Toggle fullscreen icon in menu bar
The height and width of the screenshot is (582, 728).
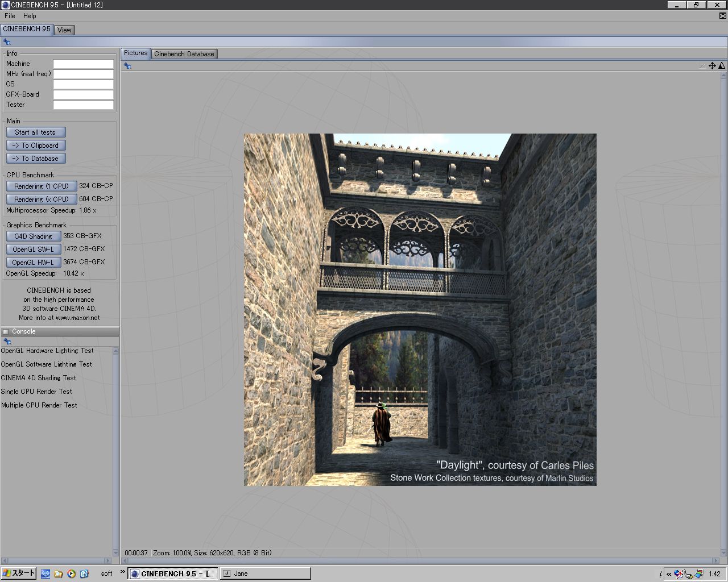tap(722, 16)
